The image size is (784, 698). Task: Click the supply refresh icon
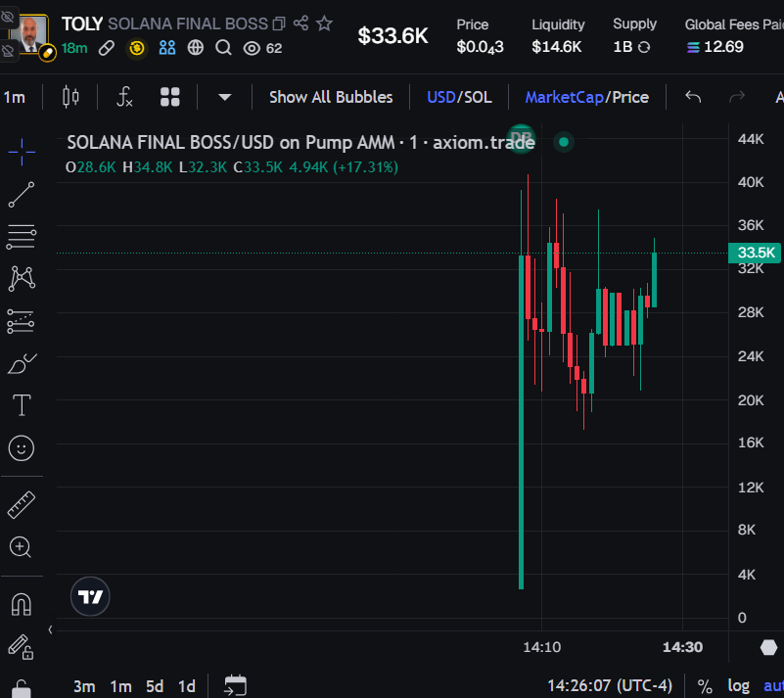click(x=644, y=47)
